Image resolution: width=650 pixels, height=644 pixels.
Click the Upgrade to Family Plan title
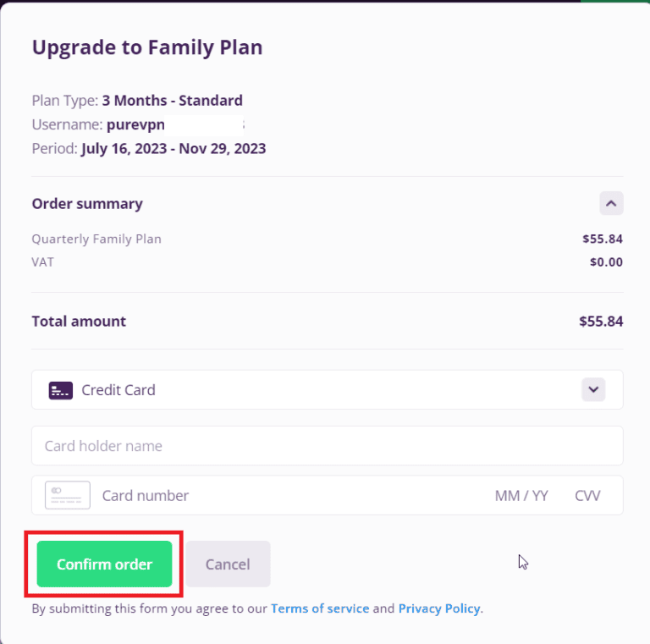147,47
